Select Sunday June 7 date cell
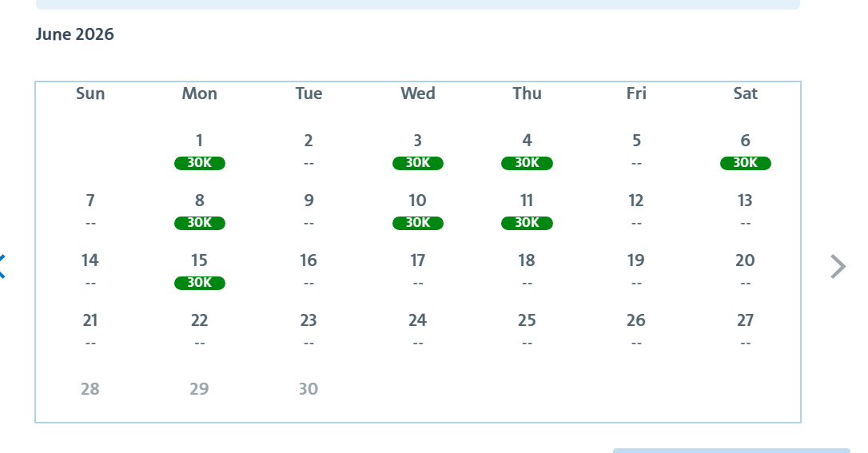 point(90,211)
